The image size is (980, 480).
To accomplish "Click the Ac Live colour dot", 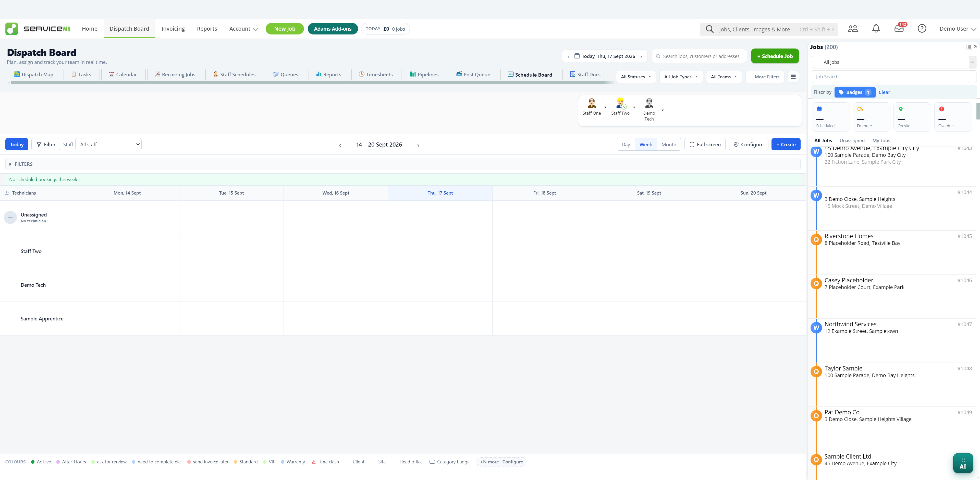I will 33,462.
